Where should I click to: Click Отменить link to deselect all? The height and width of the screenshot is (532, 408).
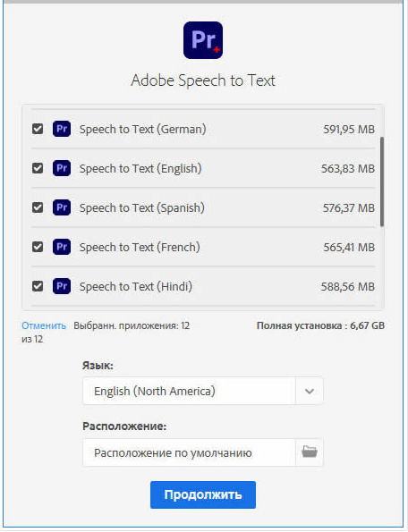(44, 325)
